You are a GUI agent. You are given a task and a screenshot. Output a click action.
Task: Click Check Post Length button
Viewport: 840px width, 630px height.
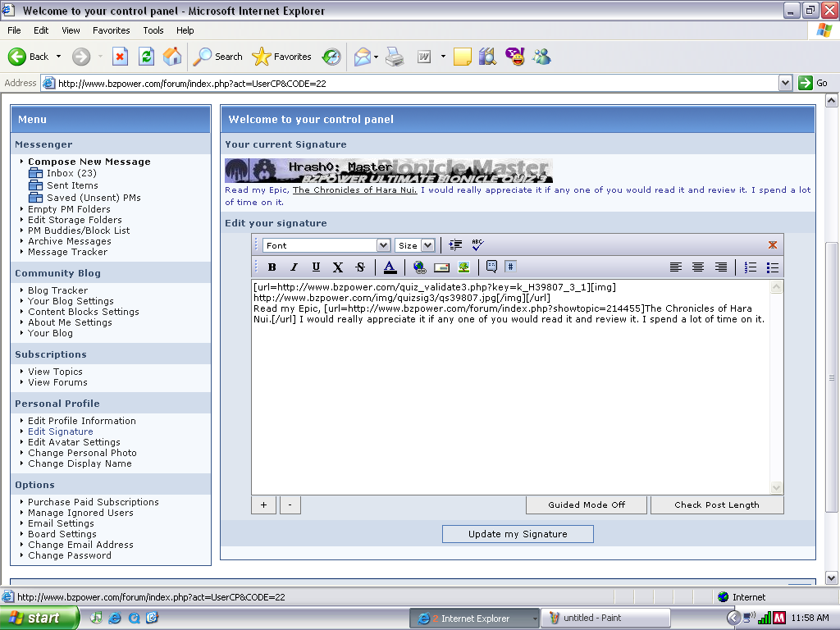717,504
